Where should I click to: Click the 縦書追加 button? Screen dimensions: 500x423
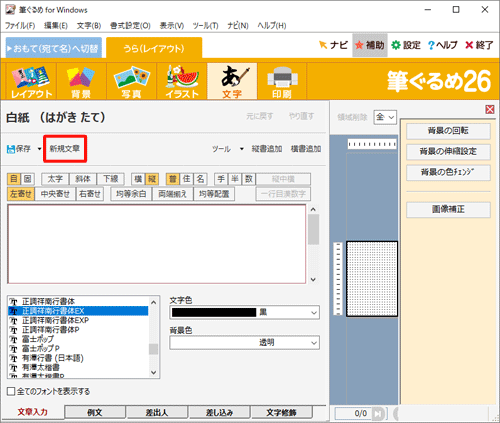267,149
